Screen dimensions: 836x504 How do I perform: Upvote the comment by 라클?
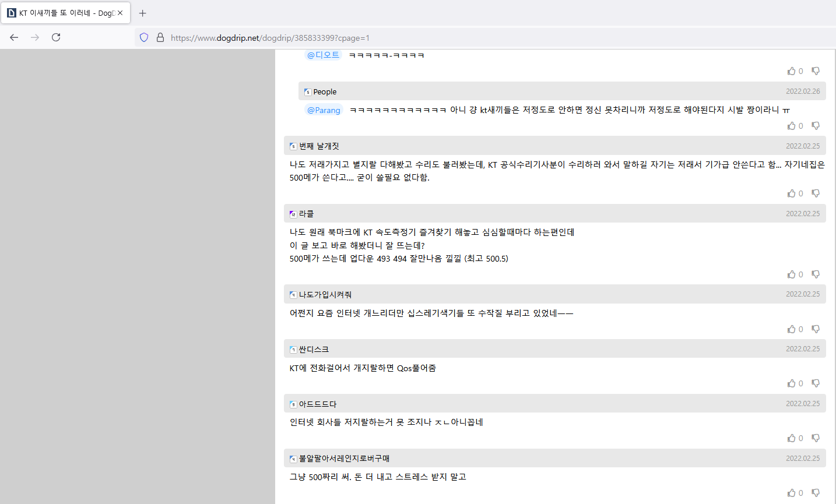(791, 274)
